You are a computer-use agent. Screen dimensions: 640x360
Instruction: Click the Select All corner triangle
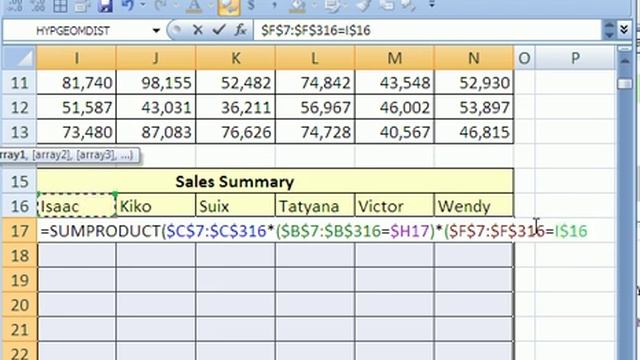tap(20, 58)
